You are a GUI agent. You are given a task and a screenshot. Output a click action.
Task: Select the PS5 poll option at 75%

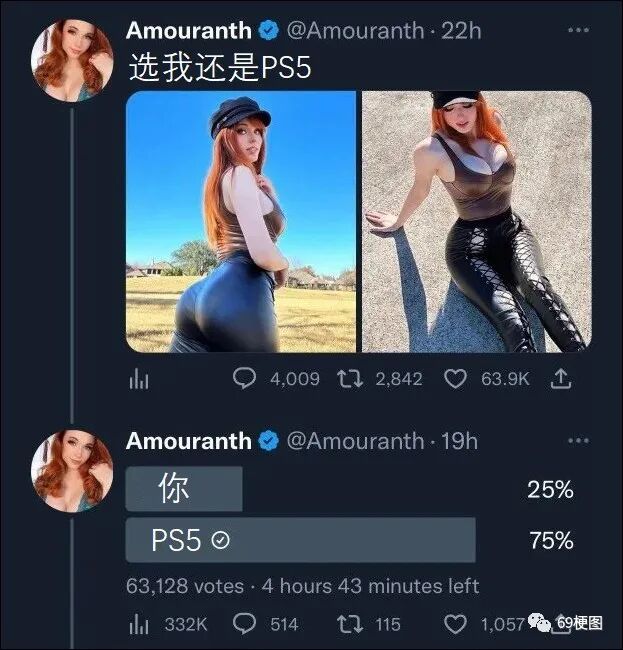coord(350,540)
